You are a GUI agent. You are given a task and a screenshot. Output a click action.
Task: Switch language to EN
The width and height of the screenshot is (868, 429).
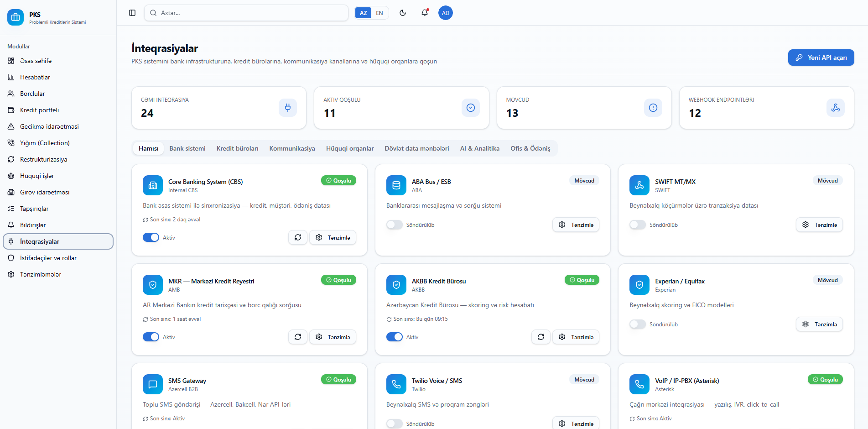coord(379,13)
